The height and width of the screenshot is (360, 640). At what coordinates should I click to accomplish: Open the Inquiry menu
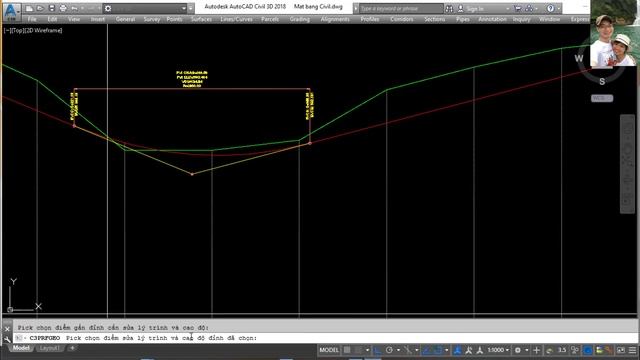(x=521, y=19)
